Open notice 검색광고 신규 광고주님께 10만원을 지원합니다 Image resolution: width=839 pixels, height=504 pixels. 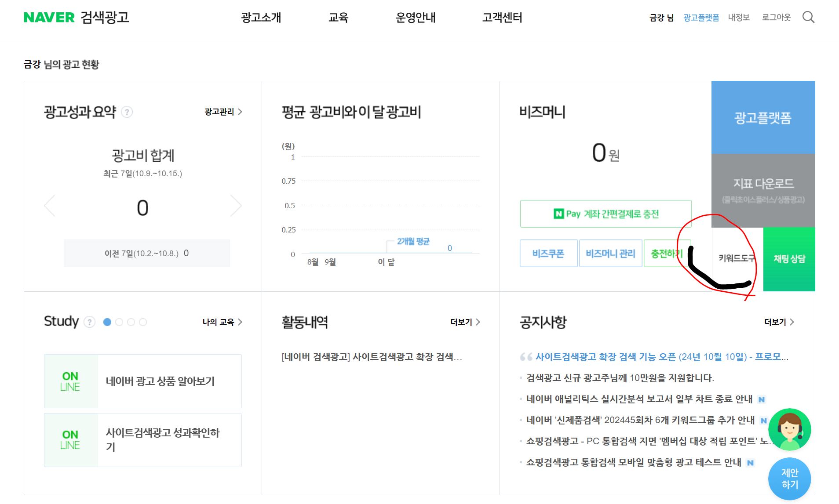(620, 378)
